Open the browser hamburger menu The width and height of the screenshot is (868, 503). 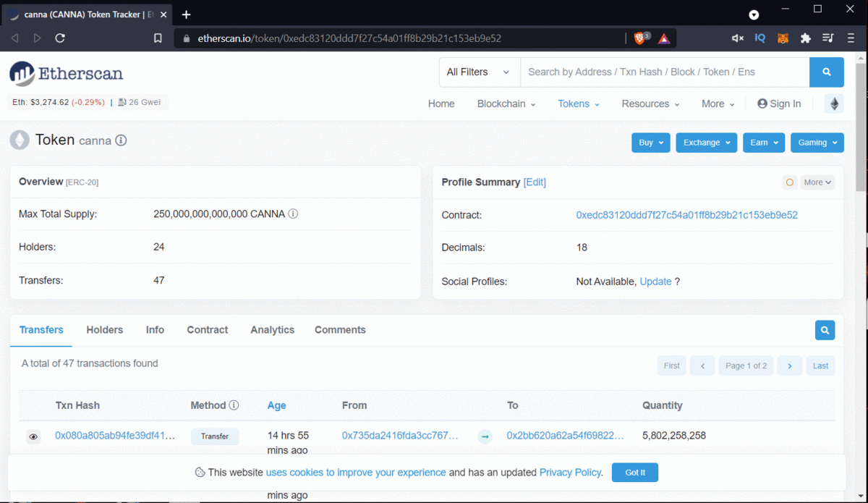851,38
